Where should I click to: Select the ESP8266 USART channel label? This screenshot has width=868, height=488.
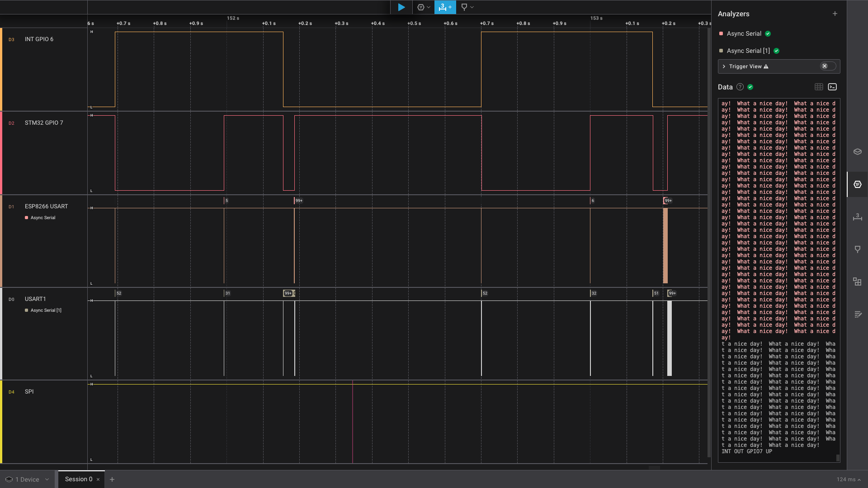pyautogui.click(x=46, y=206)
